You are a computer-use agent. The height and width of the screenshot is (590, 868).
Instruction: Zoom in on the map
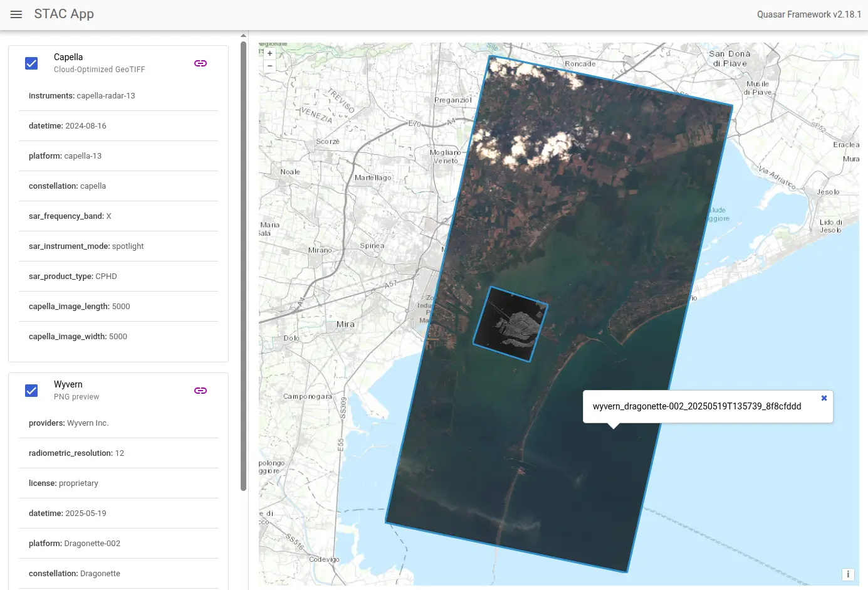[x=270, y=54]
